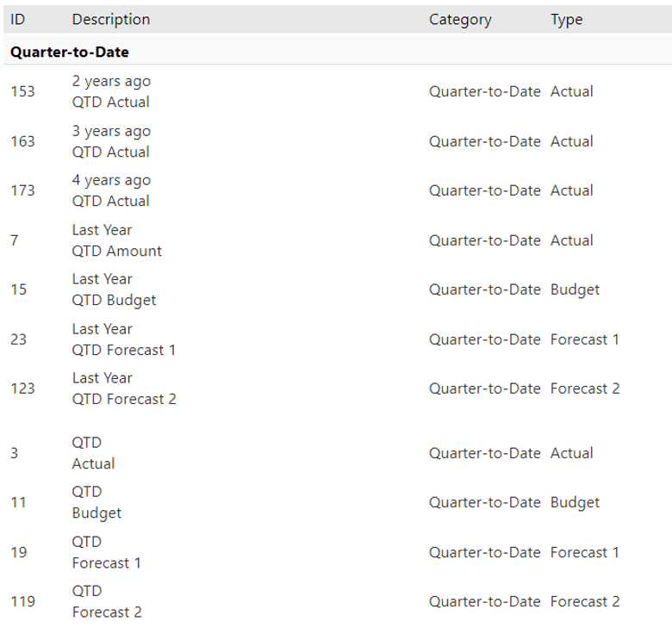Click the '3 years ago QTD Actual' description
The width and height of the screenshot is (672, 634).
tap(110, 141)
